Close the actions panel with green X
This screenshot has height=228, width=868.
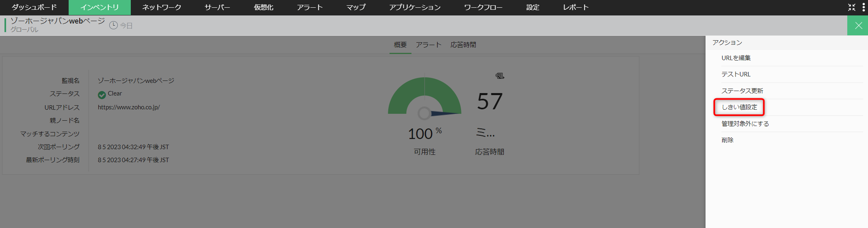click(858, 26)
